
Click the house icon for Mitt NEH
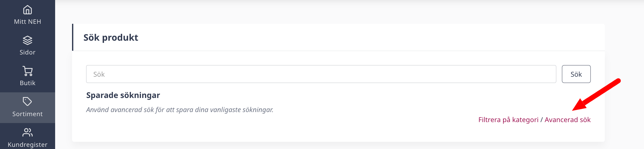click(28, 10)
